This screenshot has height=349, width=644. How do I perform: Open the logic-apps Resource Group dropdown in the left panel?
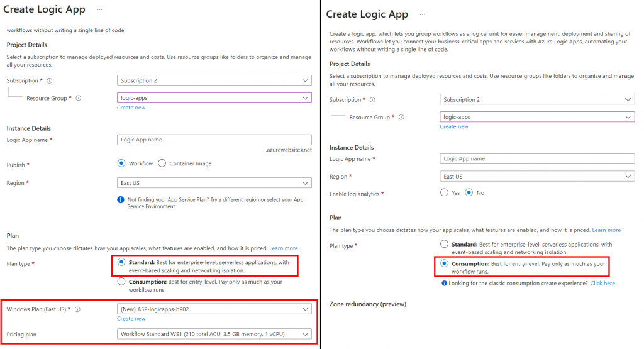point(214,98)
